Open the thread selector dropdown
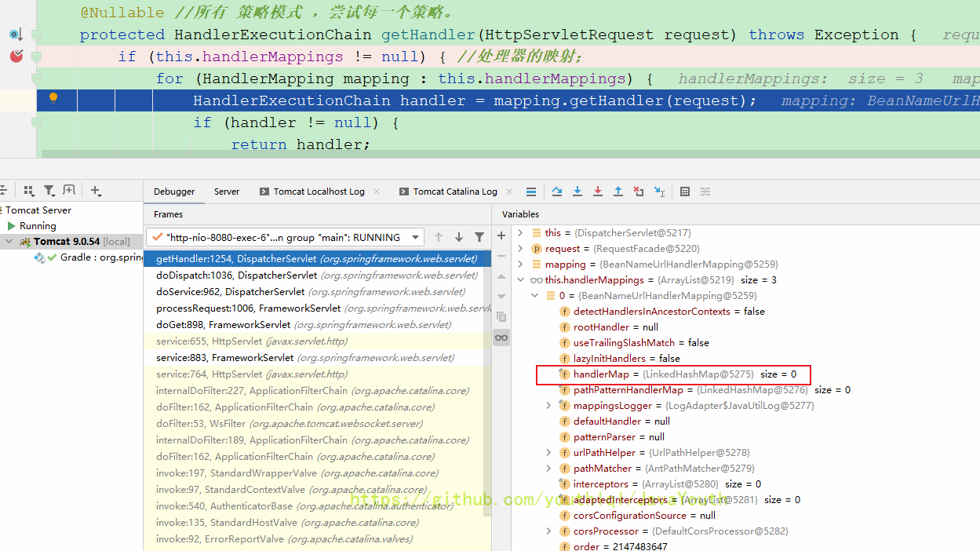The height and width of the screenshot is (551, 980). 416,237
